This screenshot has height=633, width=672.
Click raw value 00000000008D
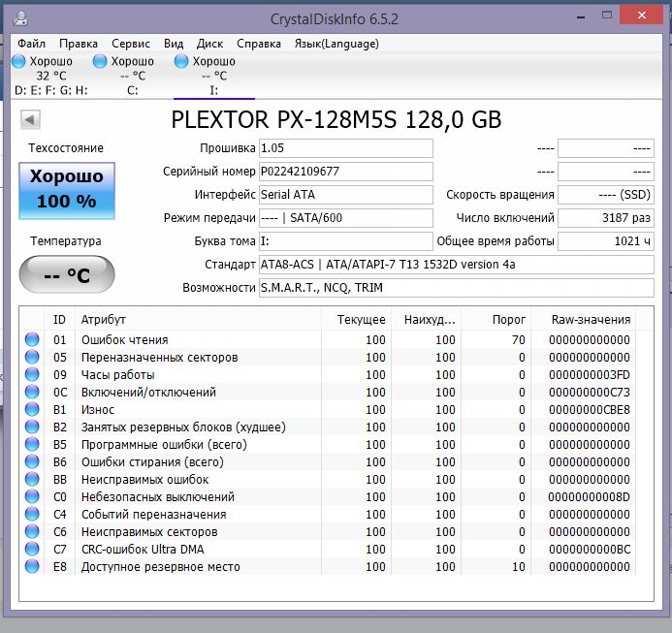pyautogui.click(x=590, y=497)
